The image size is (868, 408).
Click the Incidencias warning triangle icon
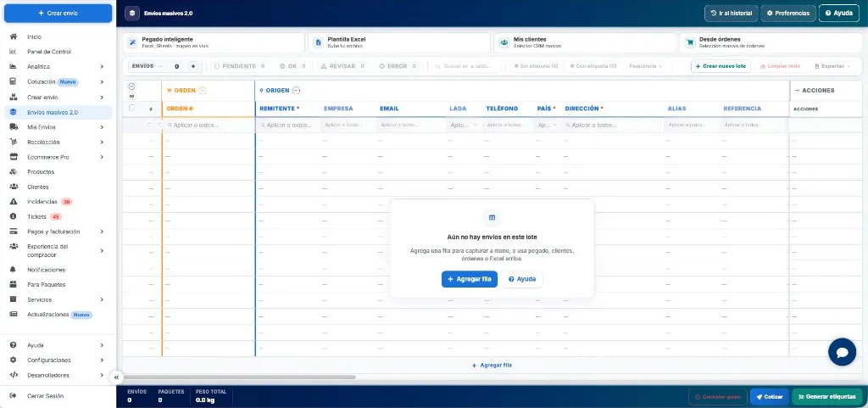click(x=14, y=202)
